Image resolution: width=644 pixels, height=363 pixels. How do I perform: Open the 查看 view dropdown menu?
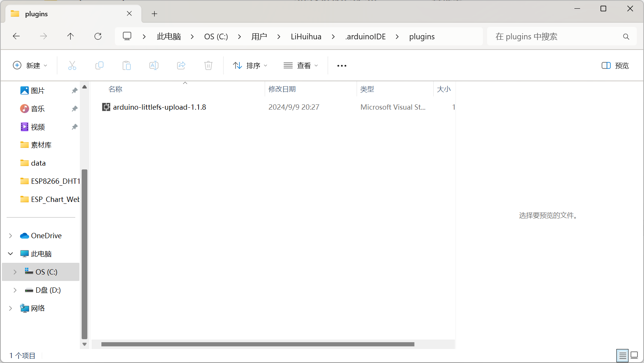pos(301,65)
